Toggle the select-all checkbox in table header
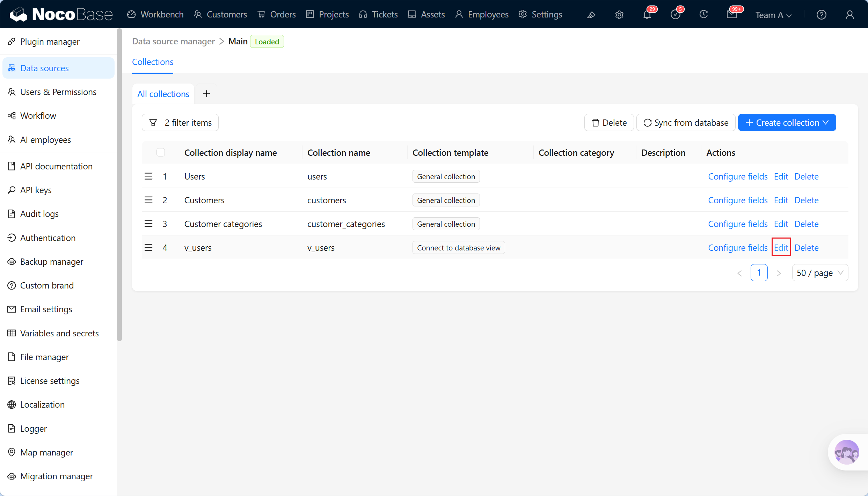Image resolution: width=868 pixels, height=496 pixels. coord(161,152)
